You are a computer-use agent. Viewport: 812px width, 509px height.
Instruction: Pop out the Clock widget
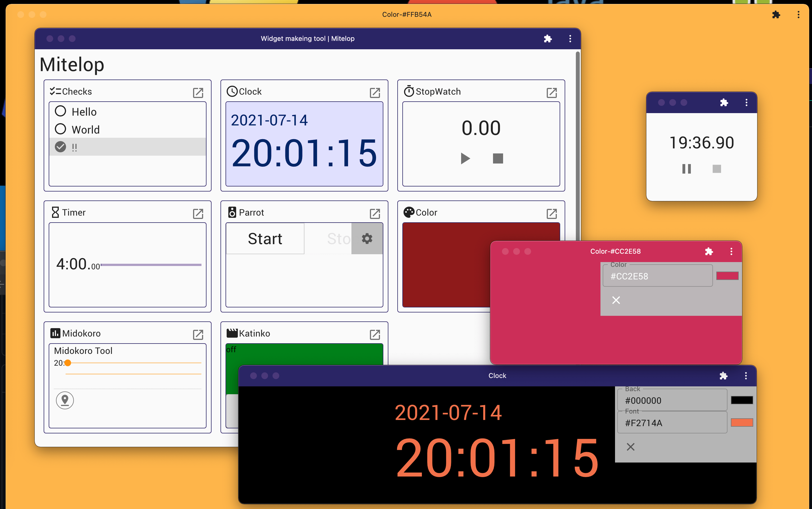[375, 93]
